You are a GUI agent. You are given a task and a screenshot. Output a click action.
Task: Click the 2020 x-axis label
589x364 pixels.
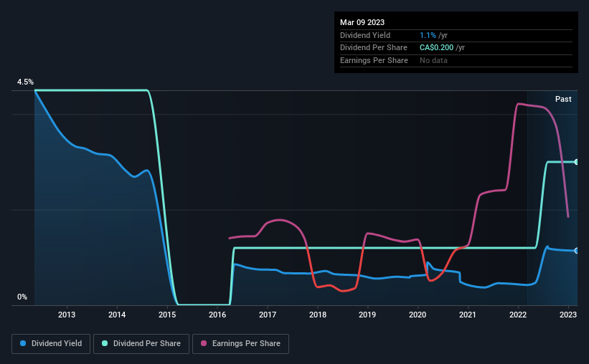(418, 315)
